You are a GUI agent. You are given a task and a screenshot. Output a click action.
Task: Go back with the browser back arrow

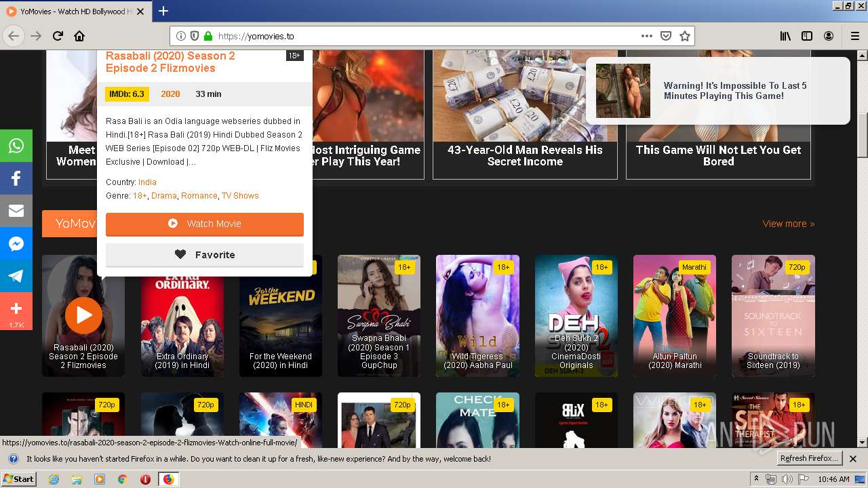14,36
